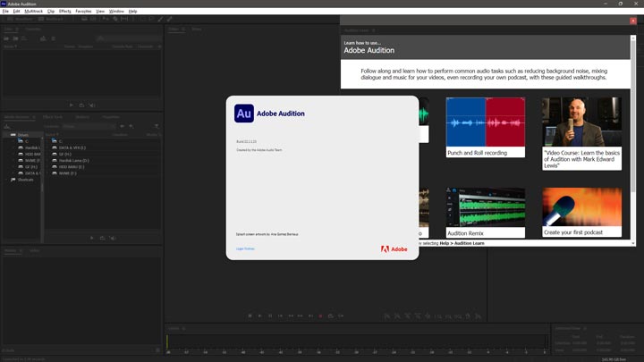Select the Mixer panel tab
Screen dimensions: 644x362
pyautogui.click(x=197, y=29)
